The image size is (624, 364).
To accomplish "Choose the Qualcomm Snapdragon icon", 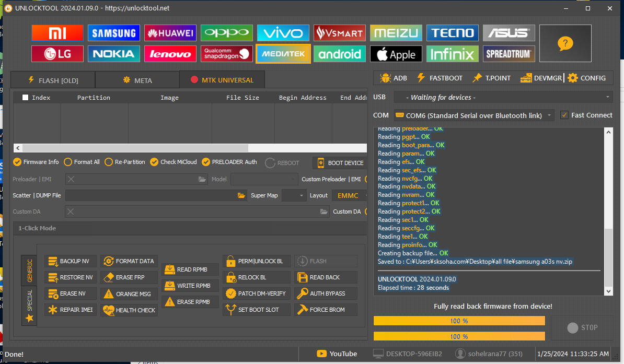I will coord(227,53).
